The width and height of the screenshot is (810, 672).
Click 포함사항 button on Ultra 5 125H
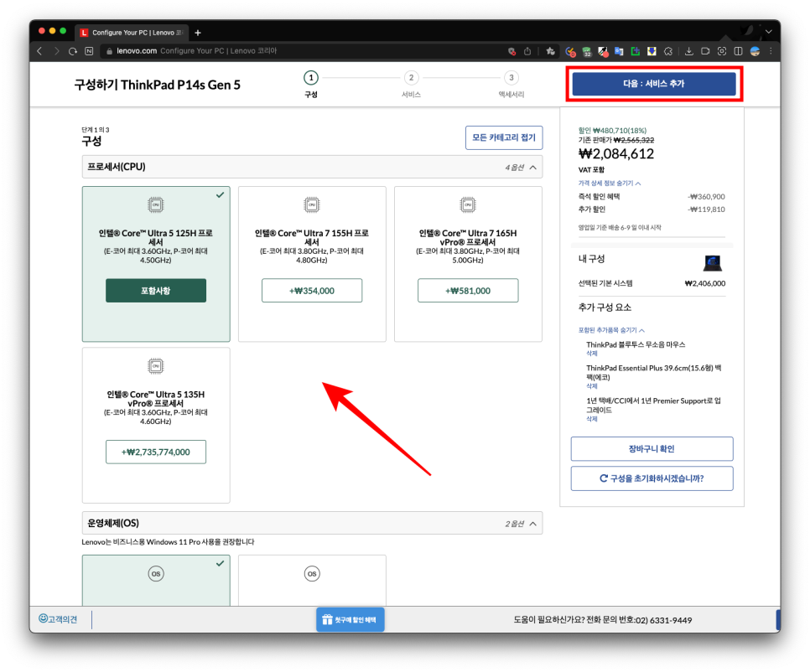click(156, 291)
